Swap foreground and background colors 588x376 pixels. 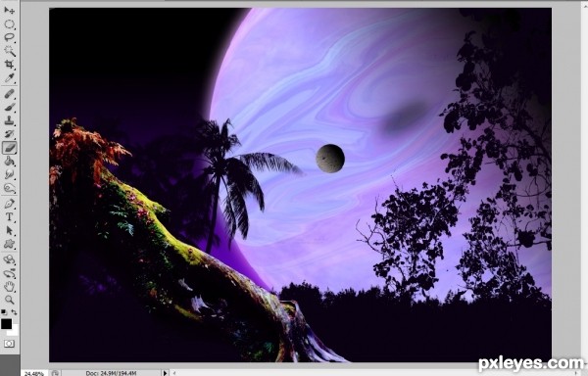point(15,311)
